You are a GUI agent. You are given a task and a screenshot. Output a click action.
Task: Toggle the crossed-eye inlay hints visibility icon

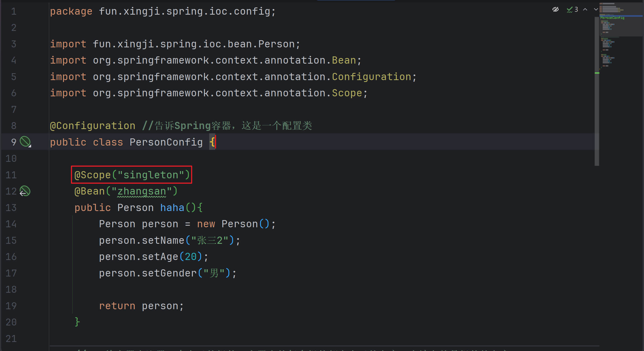[x=556, y=10]
